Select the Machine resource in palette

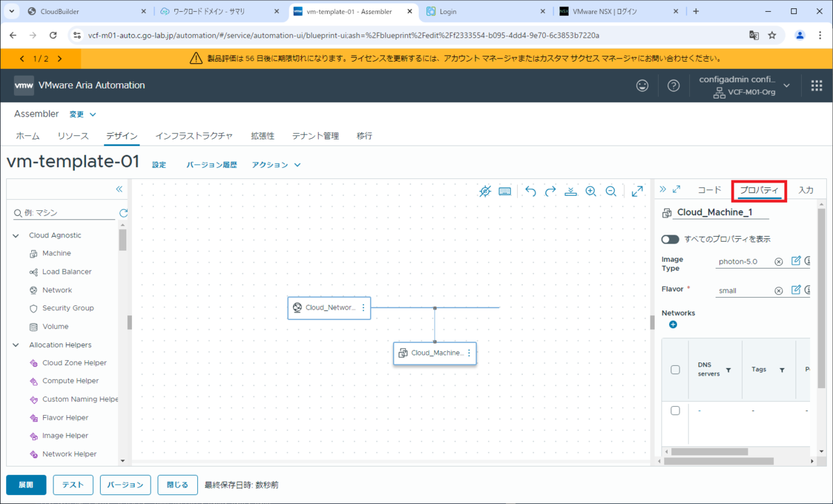pyautogui.click(x=56, y=253)
